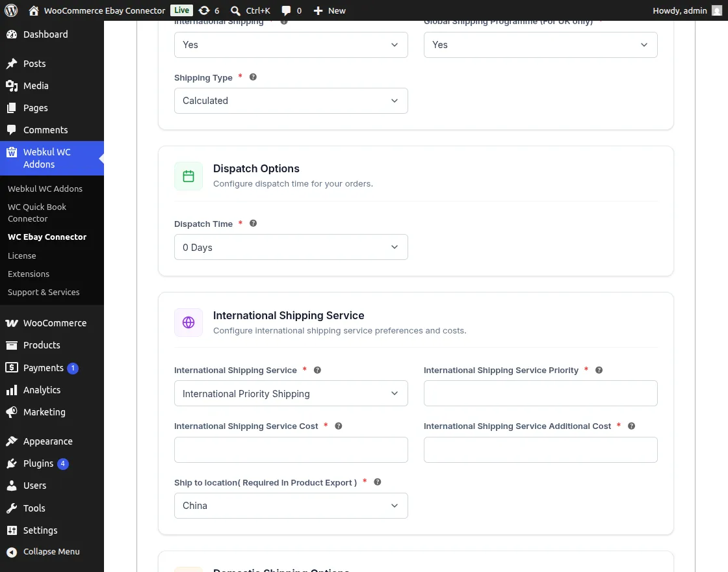Click the Plugins plug icon
Viewport: 728px width, 572px height.
click(12, 463)
